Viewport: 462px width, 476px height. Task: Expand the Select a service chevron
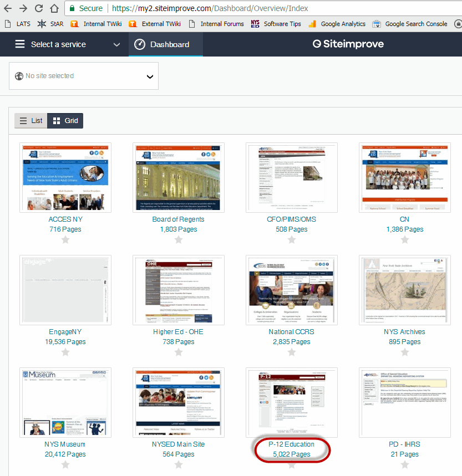116,44
